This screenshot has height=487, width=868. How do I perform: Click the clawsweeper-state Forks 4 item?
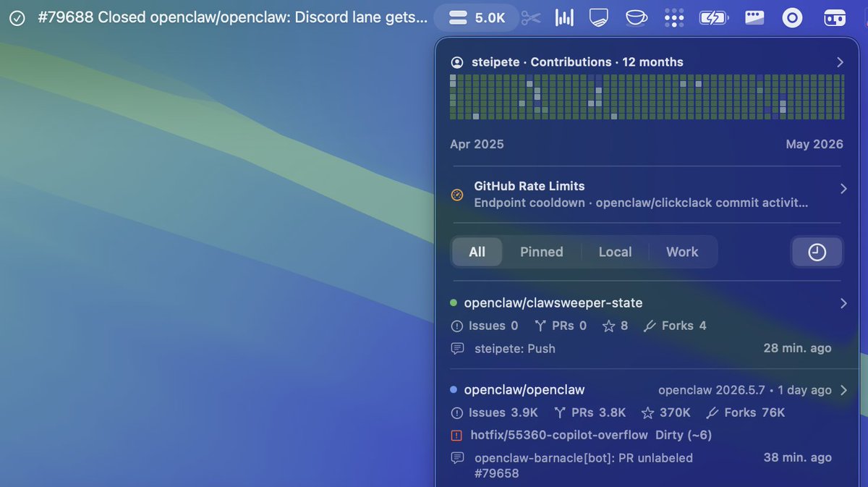click(675, 326)
